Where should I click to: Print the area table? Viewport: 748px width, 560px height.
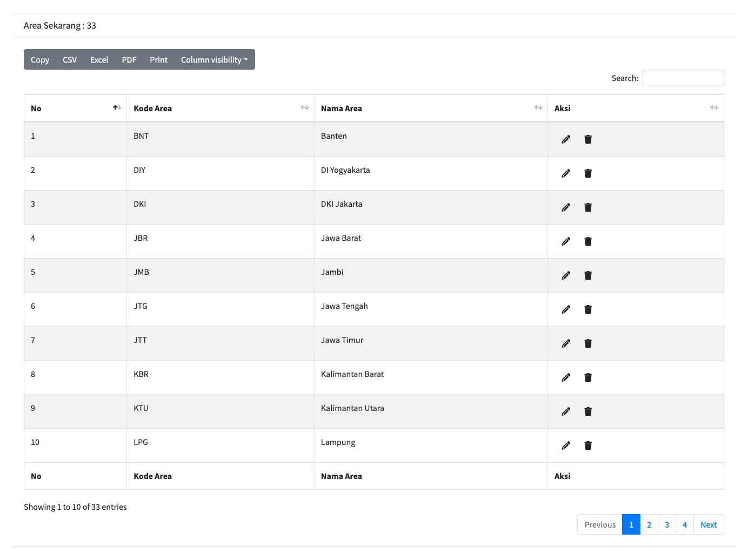[x=159, y=59]
